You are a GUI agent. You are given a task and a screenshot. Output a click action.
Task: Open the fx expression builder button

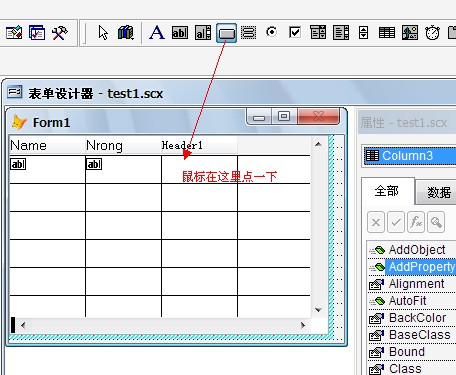(416, 222)
